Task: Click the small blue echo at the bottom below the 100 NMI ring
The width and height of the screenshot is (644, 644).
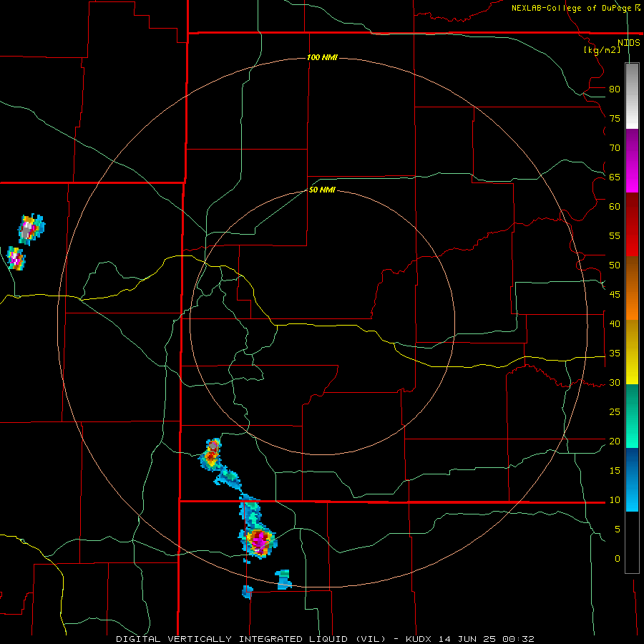Action: click(x=248, y=592)
